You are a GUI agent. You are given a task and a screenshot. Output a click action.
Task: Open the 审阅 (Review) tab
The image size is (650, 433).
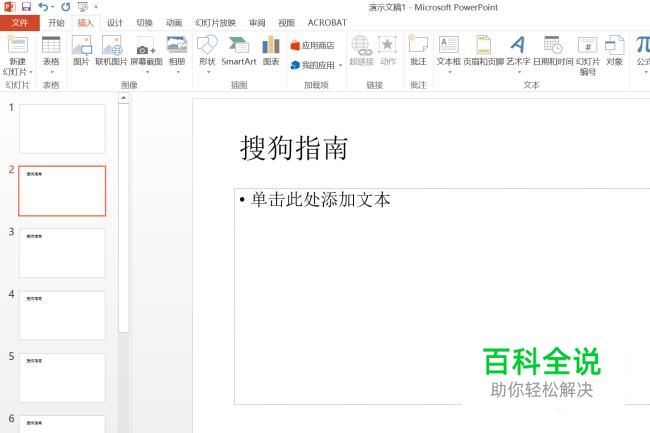[257, 23]
